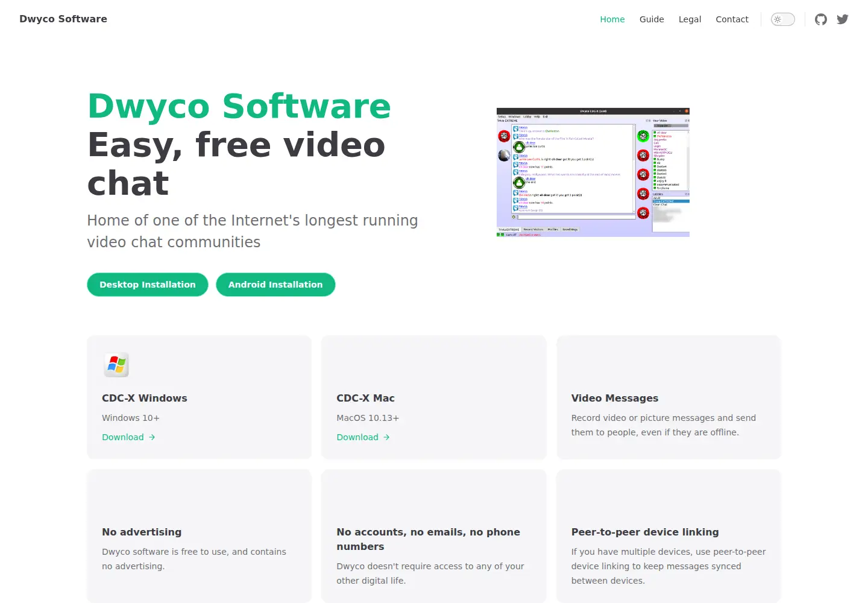This screenshot has width=868, height=603.
Task: Click the Windows 10+ text
Action: [x=131, y=418]
